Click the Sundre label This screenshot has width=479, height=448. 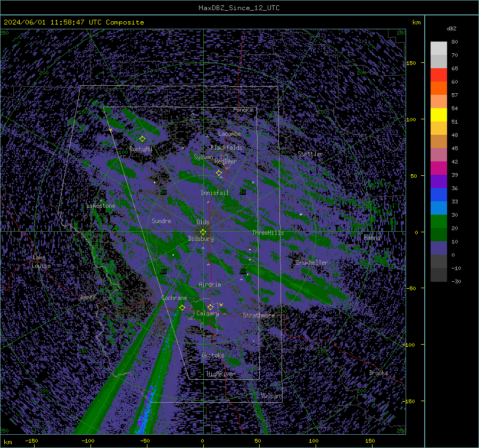pyautogui.click(x=161, y=221)
